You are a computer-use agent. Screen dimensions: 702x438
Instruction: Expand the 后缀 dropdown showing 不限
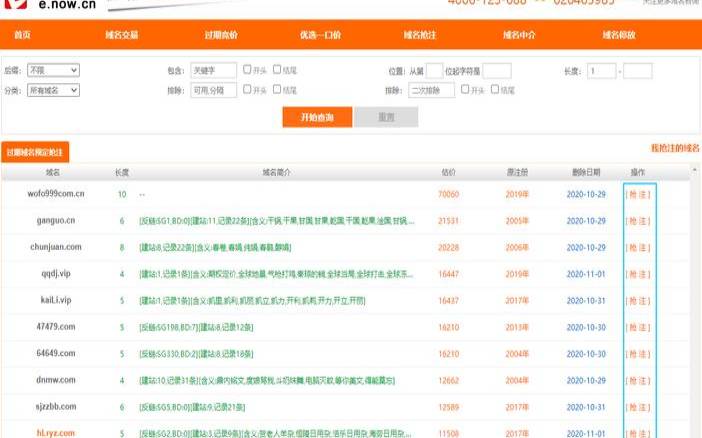[53, 70]
